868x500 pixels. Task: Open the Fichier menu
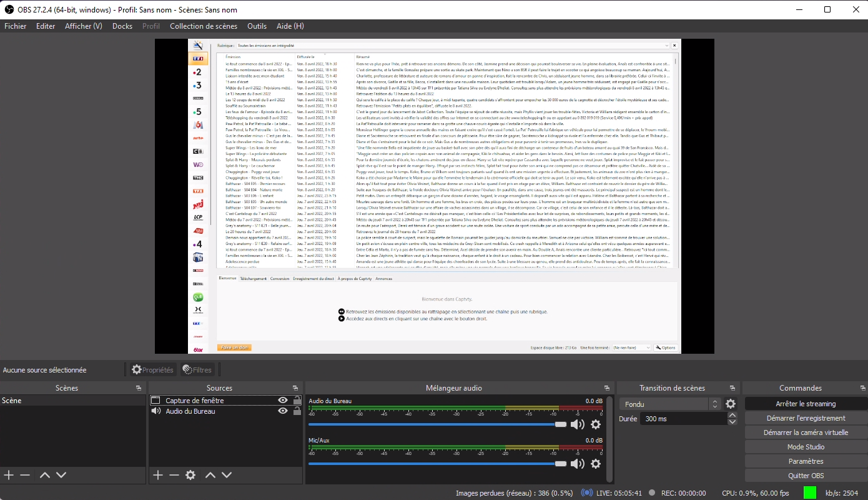[16, 26]
